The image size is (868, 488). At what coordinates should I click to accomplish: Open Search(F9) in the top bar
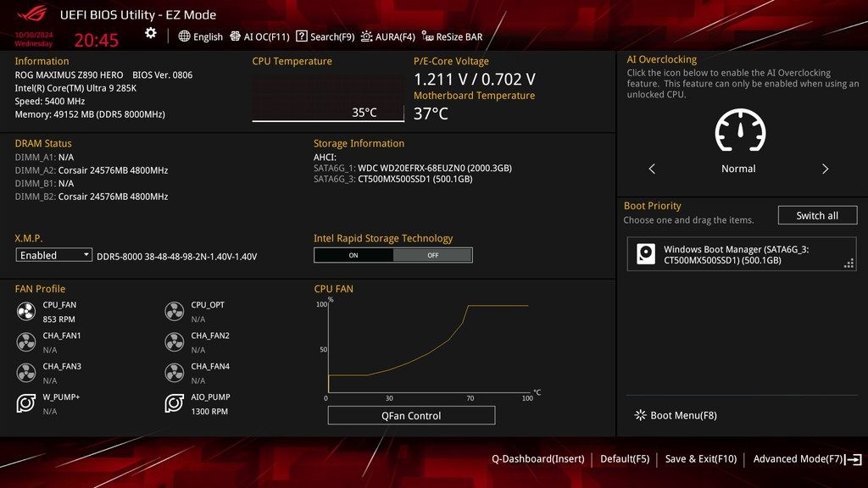[325, 36]
